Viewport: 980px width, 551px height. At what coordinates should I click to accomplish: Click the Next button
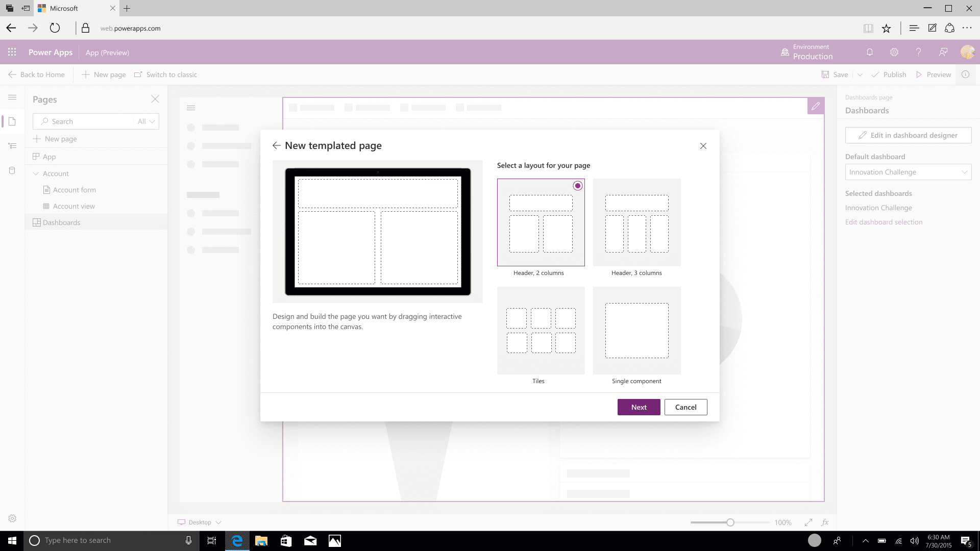[639, 407]
